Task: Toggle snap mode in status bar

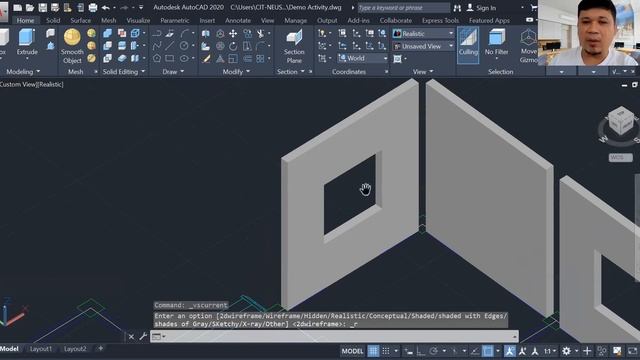Action: (386, 351)
